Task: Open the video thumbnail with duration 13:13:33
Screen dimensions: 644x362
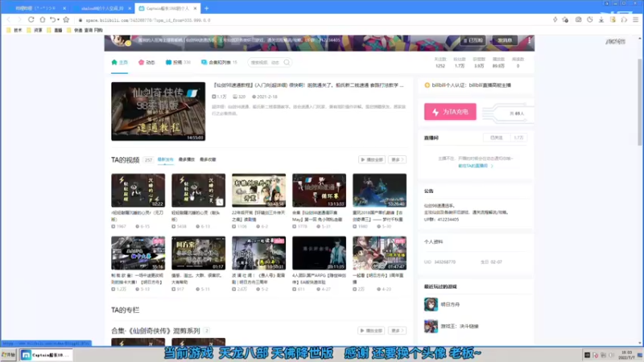Action: click(319, 191)
